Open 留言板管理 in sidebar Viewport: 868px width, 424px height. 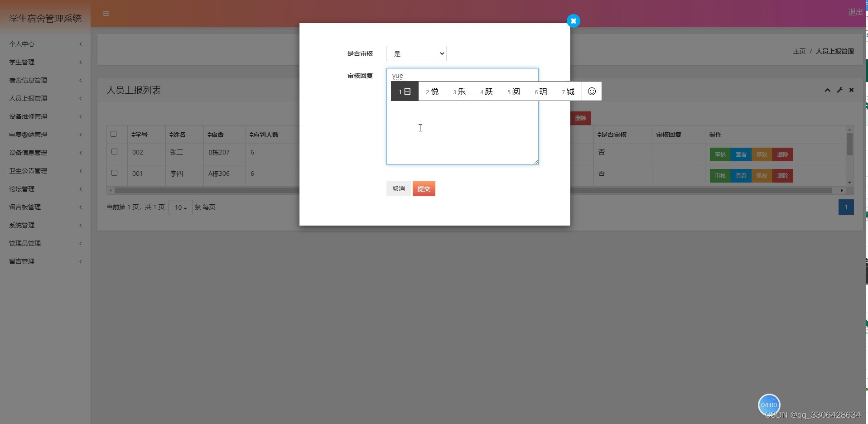click(45, 207)
